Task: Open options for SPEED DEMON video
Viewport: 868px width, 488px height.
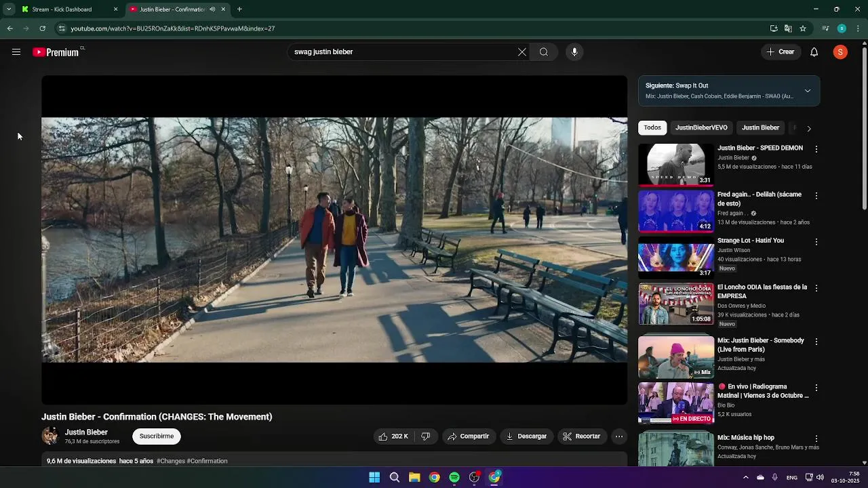Action: 816,149
